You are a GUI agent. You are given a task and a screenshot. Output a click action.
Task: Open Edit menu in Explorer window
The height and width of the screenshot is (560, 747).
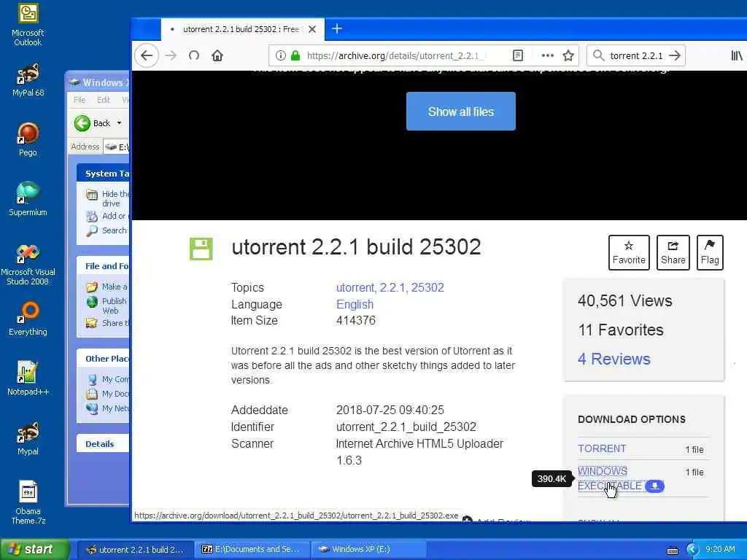(104, 99)
